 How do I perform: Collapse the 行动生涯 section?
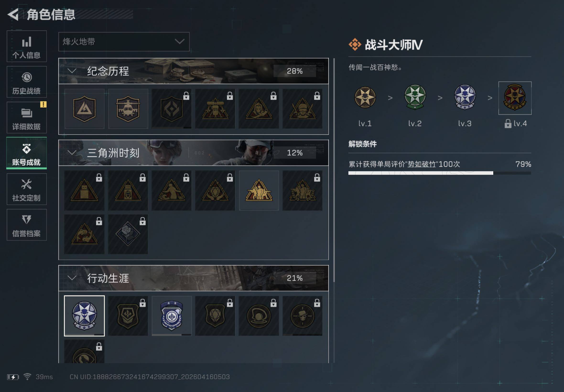point(72,278)
